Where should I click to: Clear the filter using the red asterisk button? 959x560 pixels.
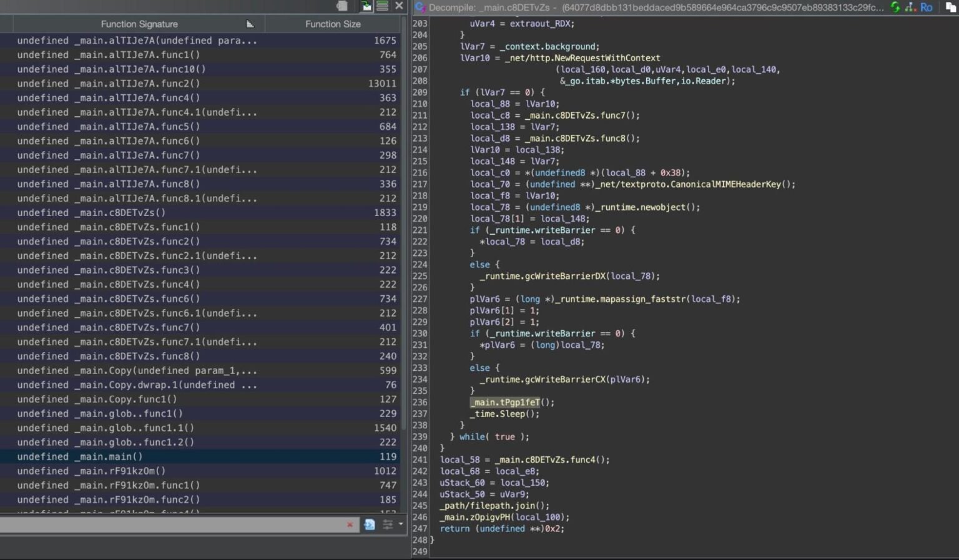tap(350, 524)
